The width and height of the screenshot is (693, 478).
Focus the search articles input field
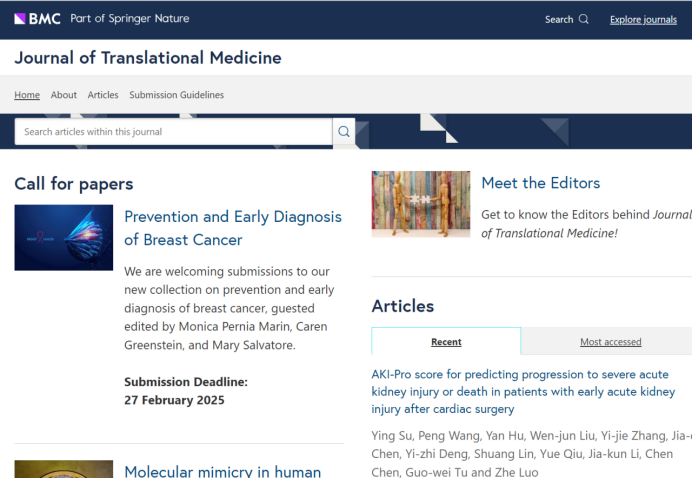tap(173, 132)
